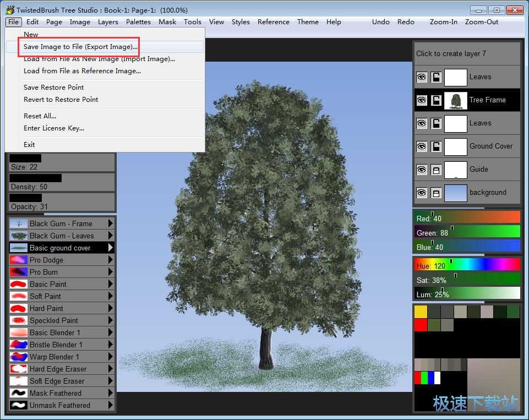
Task: Choose Enter License Key menu entry
Action: tap(105, 128)
